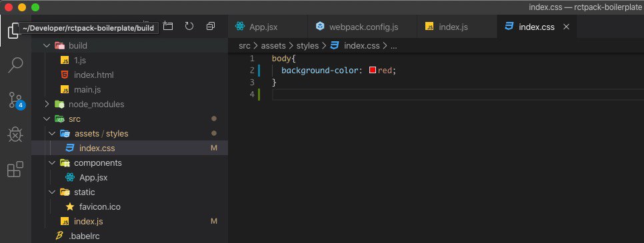This screenshot has height=243, width=644.
Task: Click the red color swatch in editor
Action: [373, 70]
